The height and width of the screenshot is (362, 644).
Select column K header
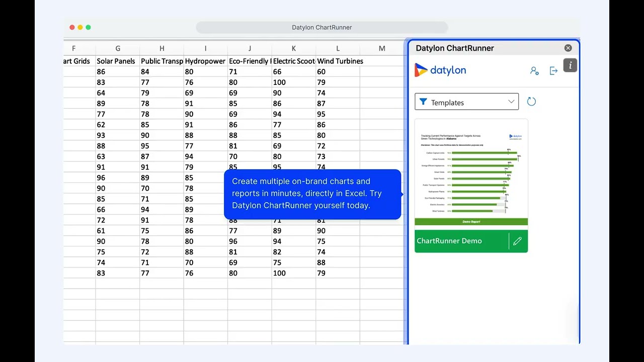click(294, 48)
